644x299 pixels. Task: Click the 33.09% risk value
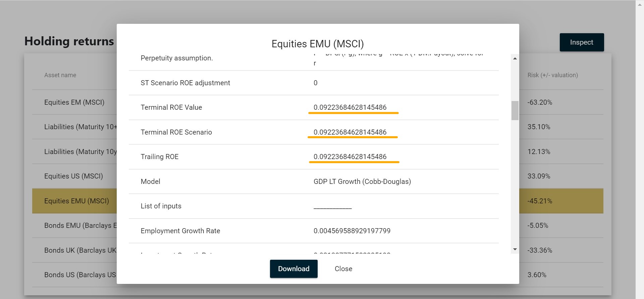tap(539, 176)
